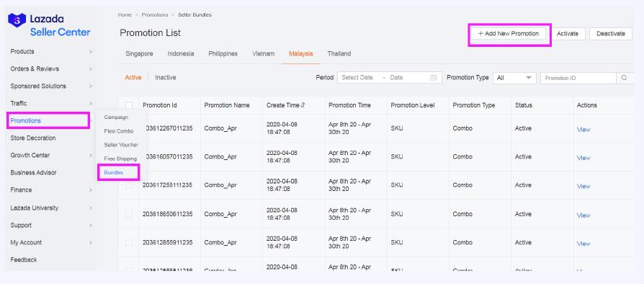Go to Promotions breadcrumb link
The width and height of the screenshot is (644, 284).
click(x=155, y=15)
